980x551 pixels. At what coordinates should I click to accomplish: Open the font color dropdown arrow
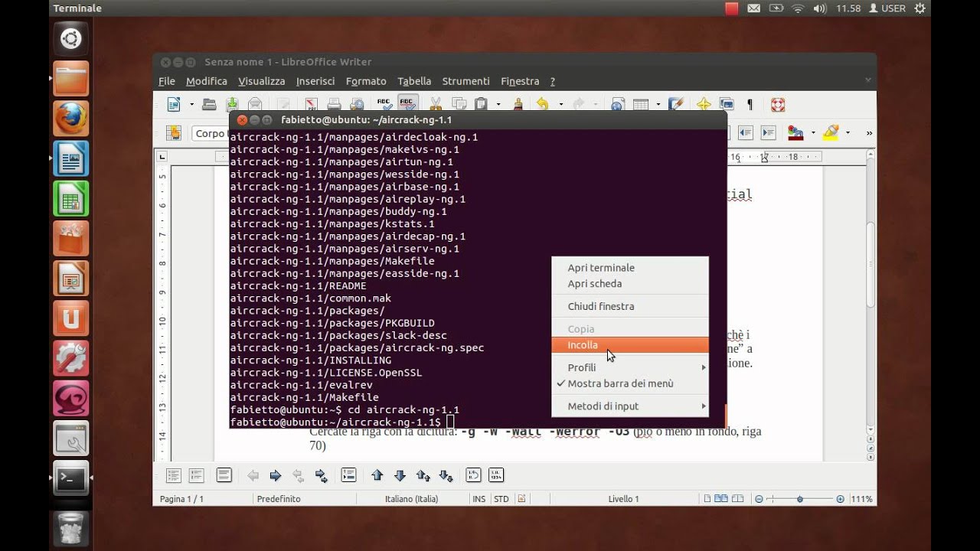coord(812,133)
